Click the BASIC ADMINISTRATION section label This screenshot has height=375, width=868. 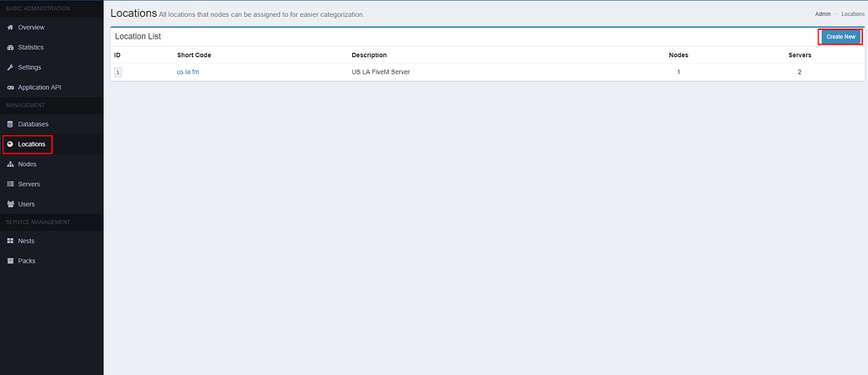pyautogui.click(x=39, y=8)
